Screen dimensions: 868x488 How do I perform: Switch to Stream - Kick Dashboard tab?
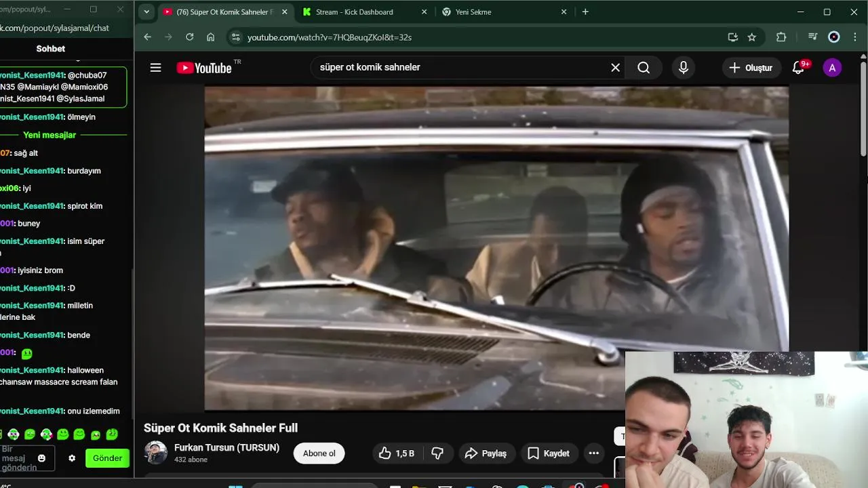coord(354,12)
